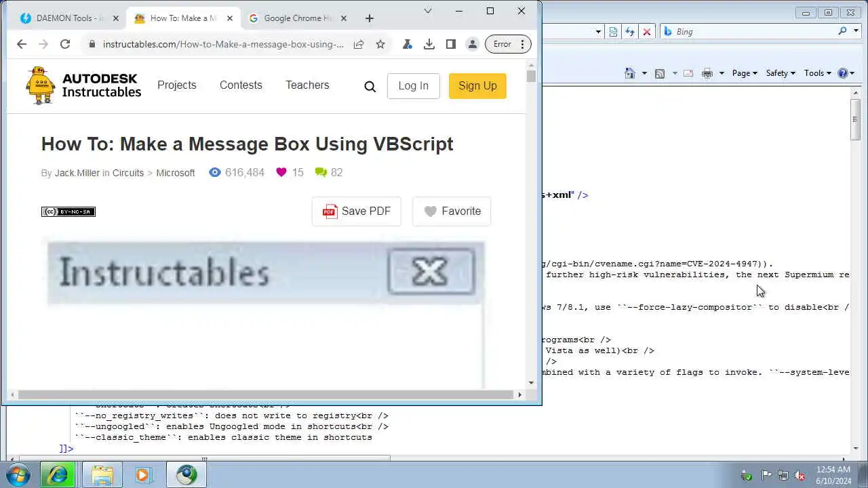Click the Chrome page vertical scrollbar thumb
868x488 pixels.
pos(531,76)
